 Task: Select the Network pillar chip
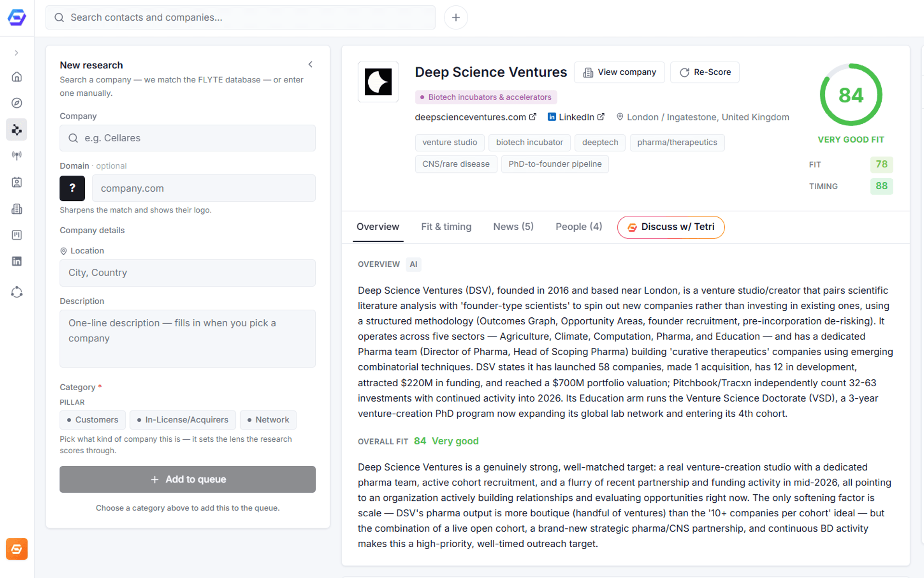(x=268, y=420)
